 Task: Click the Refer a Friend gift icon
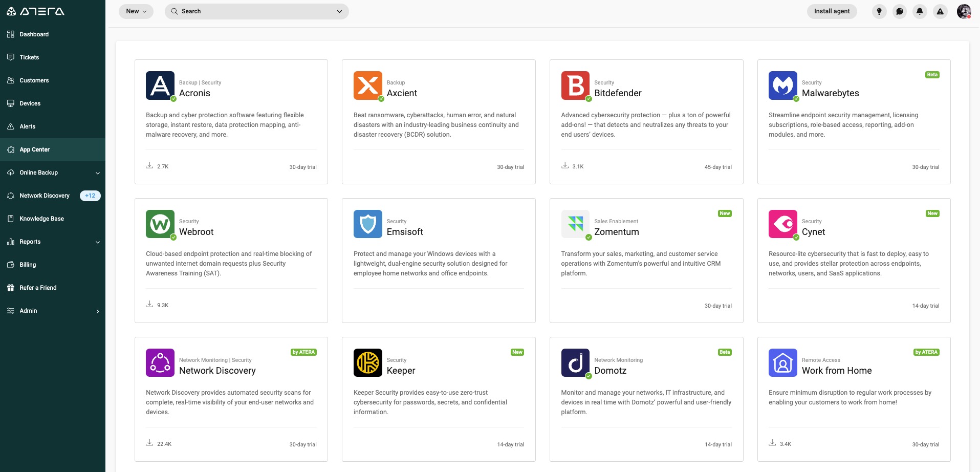[x=11, y=288]
